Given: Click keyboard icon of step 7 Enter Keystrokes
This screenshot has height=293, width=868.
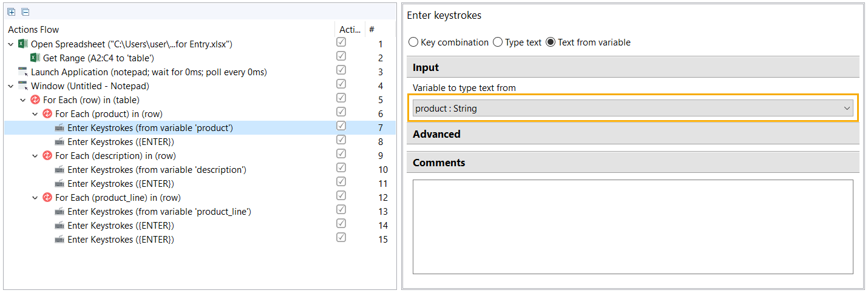Looking at the screenshot, I should pyautogui.click(x=59, y=128).
